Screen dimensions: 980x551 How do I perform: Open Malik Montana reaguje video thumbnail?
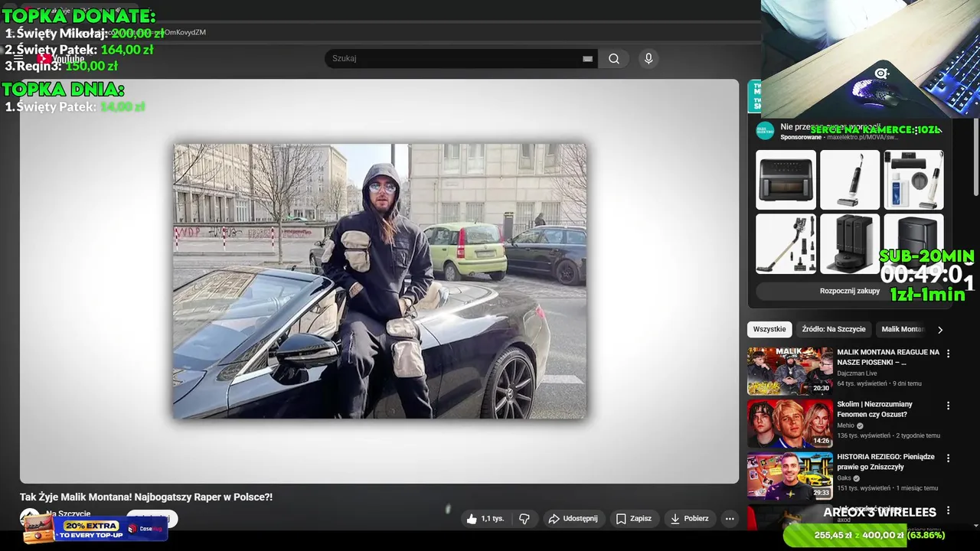point(790,371)
